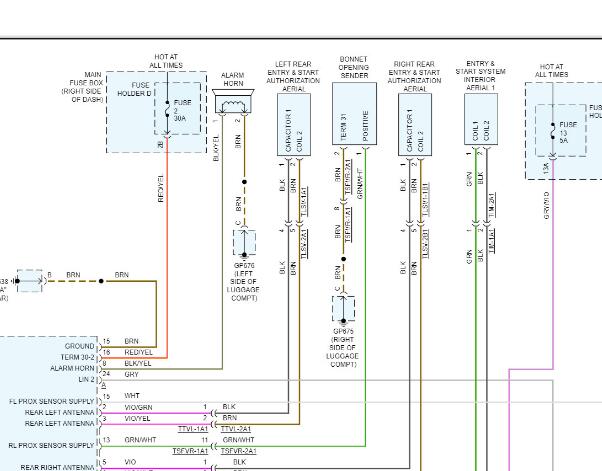Click the GROUND pin label

tap(79, 346)
